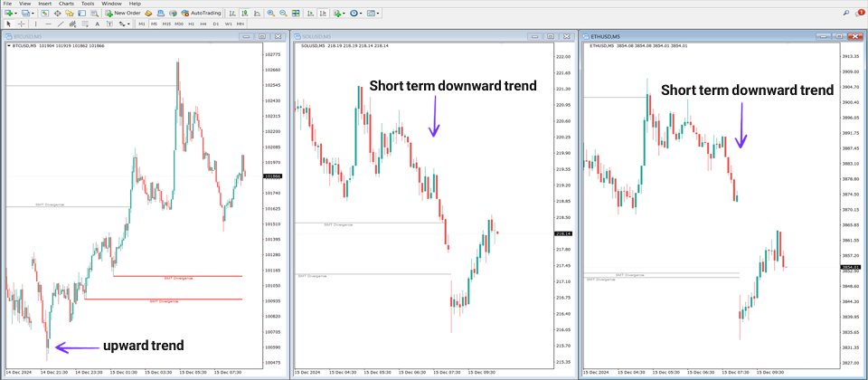Viewport: 868px width, 380px height.
Task: Click the New Order button
Action: tap(123, 13)
